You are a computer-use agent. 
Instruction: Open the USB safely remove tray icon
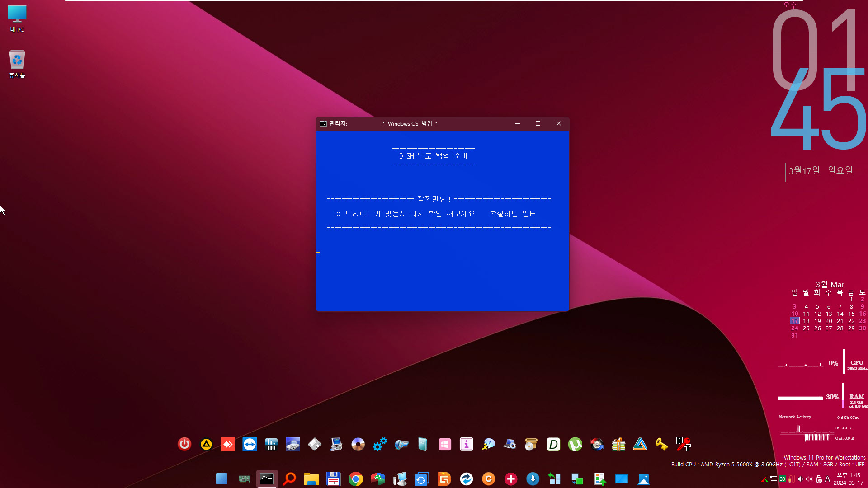point(819,479)
